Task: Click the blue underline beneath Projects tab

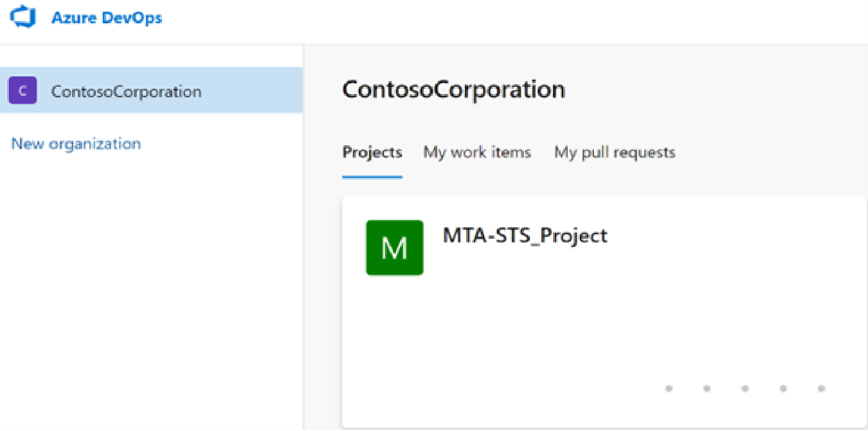Action: pos(372,177)
